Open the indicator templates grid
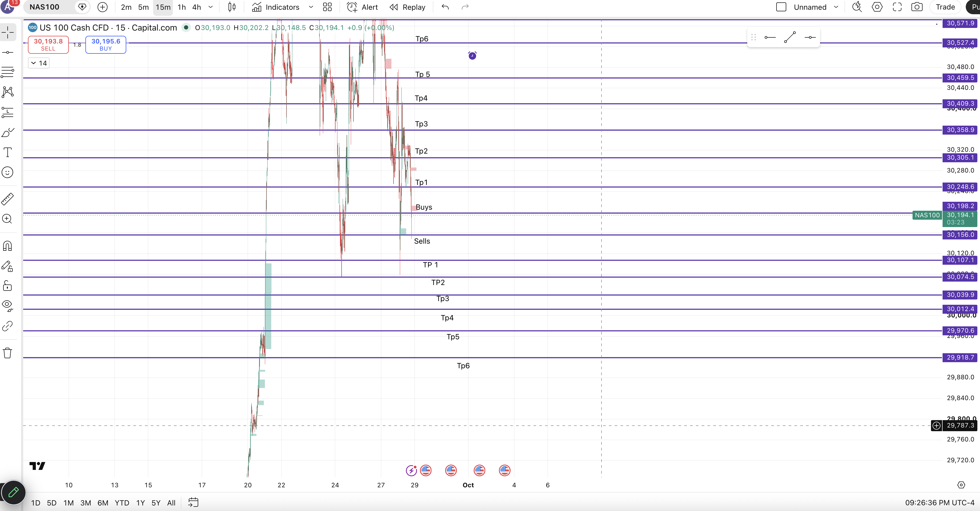The image size is (980, 511). pyautogui.click(x=327, y=7)
